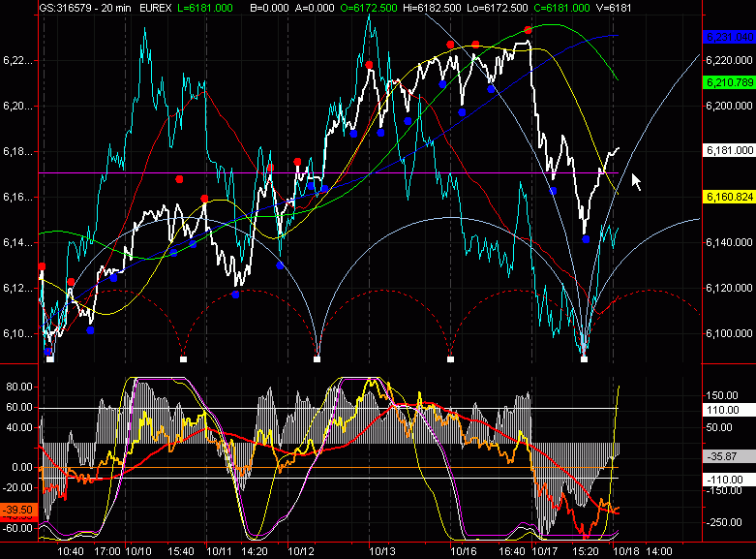Click the 10/16 date label on time axis
This screenshot has height=559, width=756.
click(x=464, y=551)
